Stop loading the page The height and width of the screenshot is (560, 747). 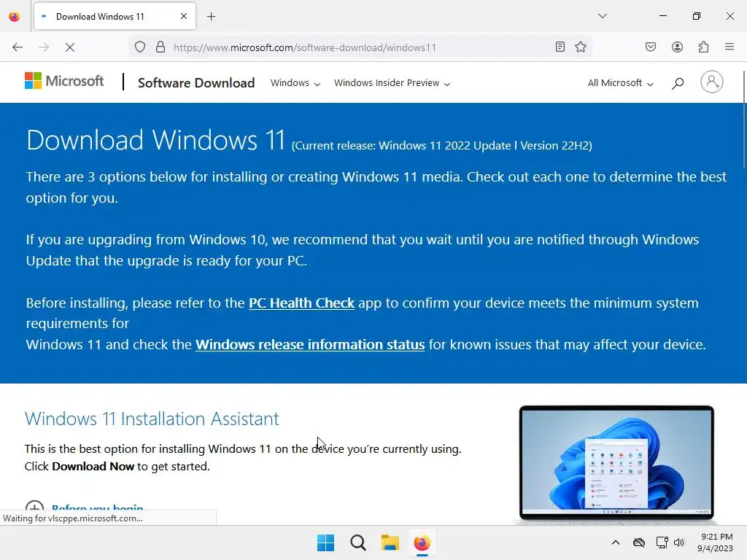69,47
